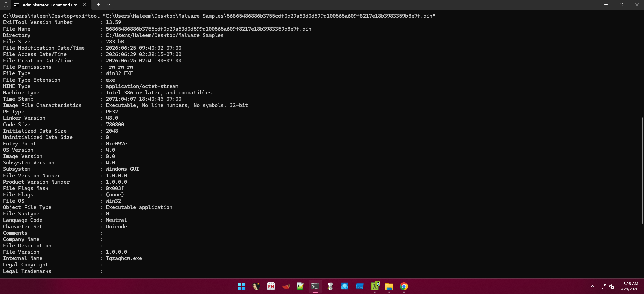The height and width of the screenshot is (294, 644).
Task: Open the Windows Start menu
Action: pyautogui.click(x=241, y=286)
